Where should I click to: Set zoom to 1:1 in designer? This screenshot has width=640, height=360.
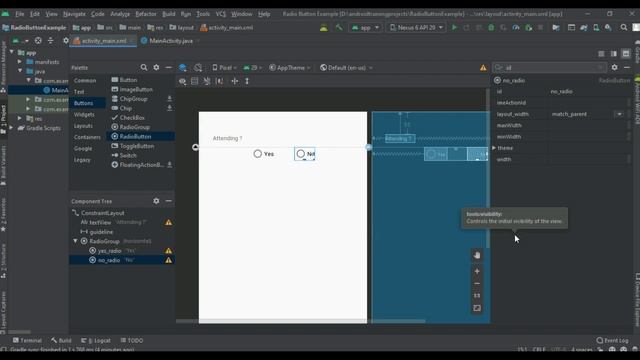[x=477, y=296]
